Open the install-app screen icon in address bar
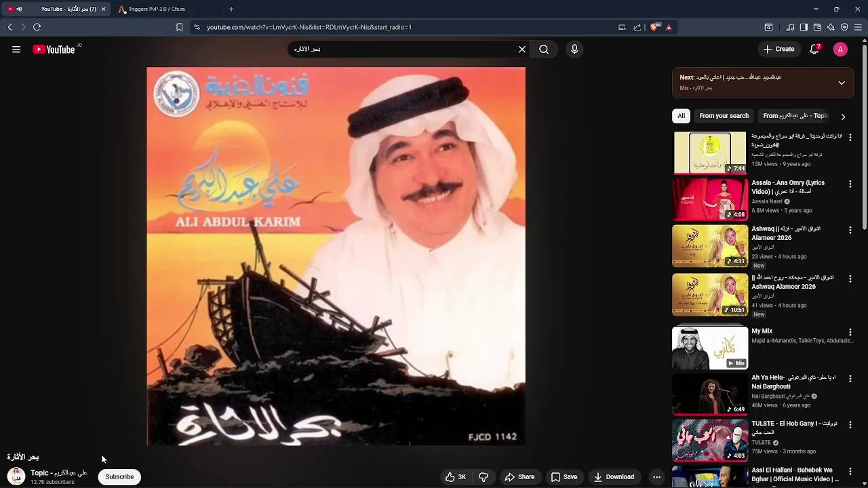The image size is (868, 488). tap(622, 27)
